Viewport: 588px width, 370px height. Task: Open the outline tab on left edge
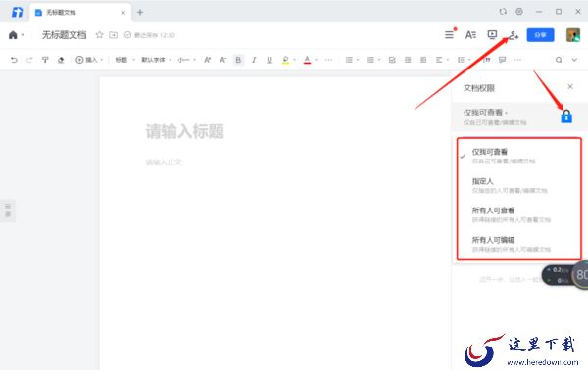(x=8, y=210)
